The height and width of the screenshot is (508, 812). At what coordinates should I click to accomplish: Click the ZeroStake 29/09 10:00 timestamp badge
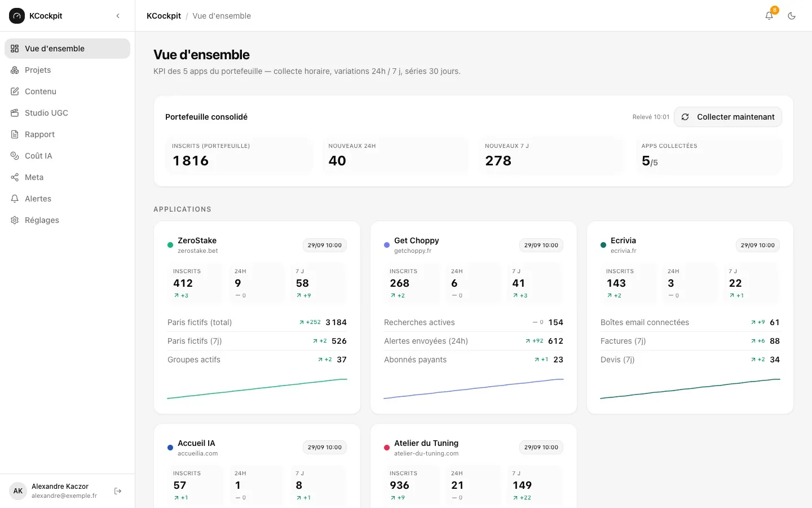click(x=325, y=245)
